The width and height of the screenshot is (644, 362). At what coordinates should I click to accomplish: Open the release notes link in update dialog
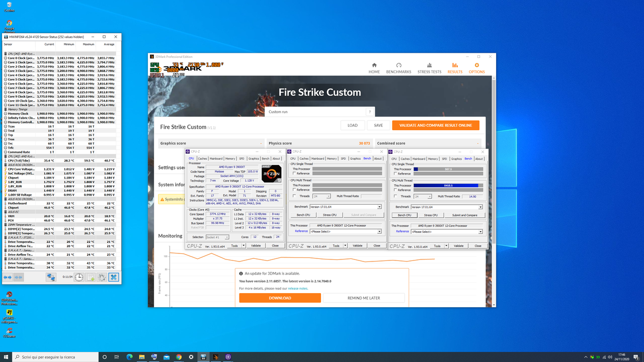click(x=299, y=288)
